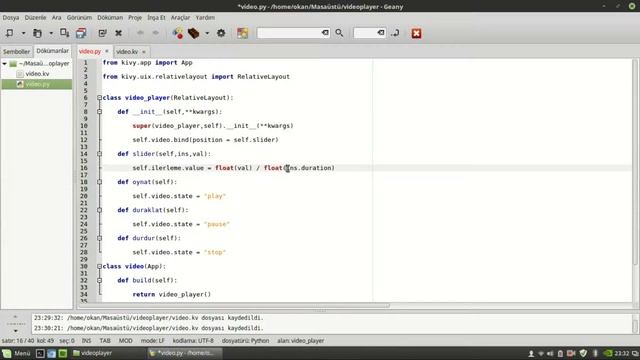Screen dimensions: 640x360
Task: Navigate back one location arrow
Action: (x=140, y=33)
